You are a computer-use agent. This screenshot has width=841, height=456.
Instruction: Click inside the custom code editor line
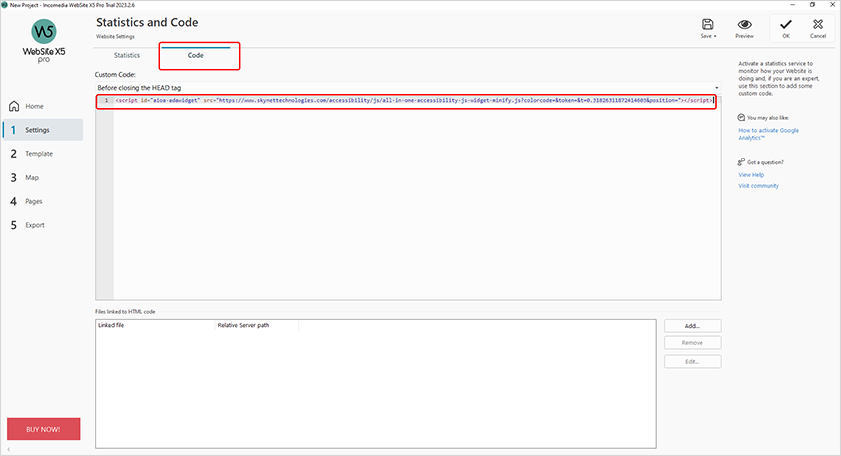[x=400, y=101]
